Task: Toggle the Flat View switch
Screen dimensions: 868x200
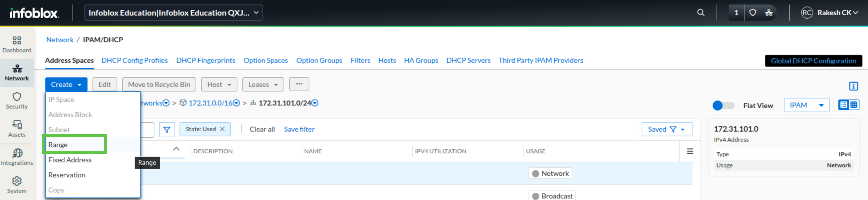Action: (x=723, y=105)
